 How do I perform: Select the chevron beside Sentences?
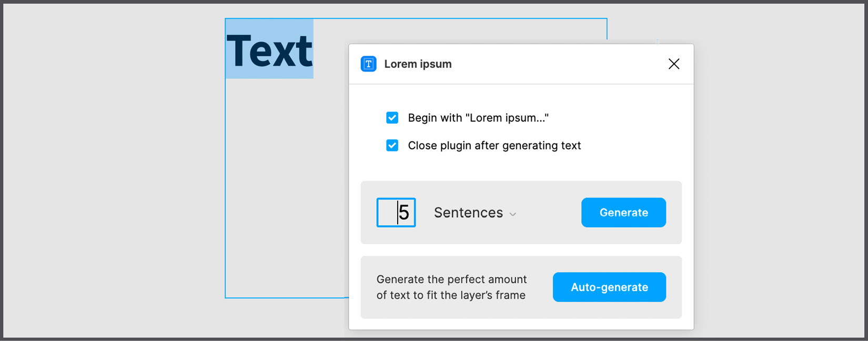(x=513, y=214)
